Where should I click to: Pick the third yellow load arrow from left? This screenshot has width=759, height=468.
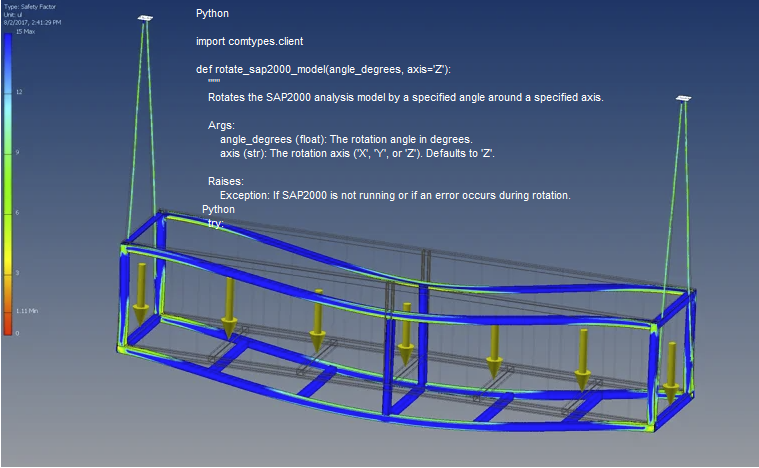[x=317, y=321]
